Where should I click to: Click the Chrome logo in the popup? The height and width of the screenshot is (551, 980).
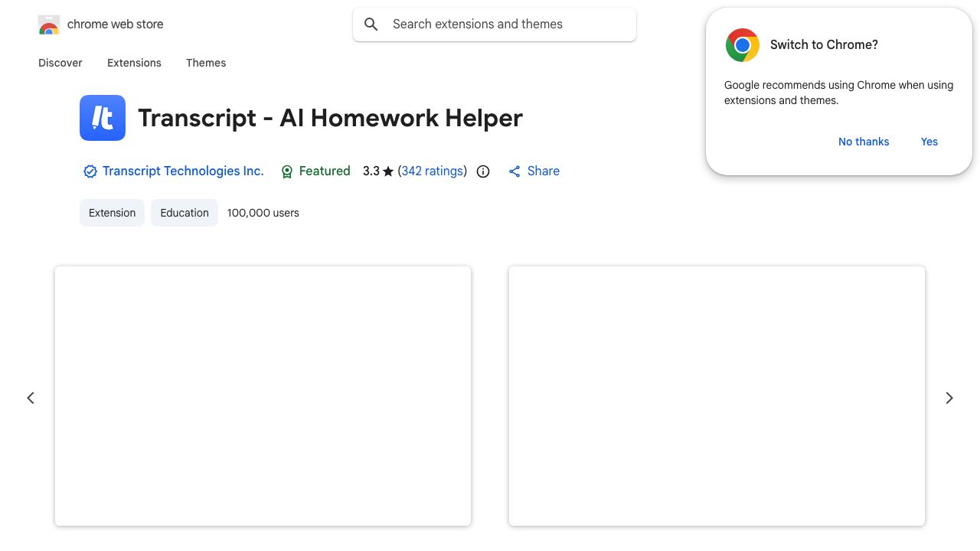(x=743, y=45)
